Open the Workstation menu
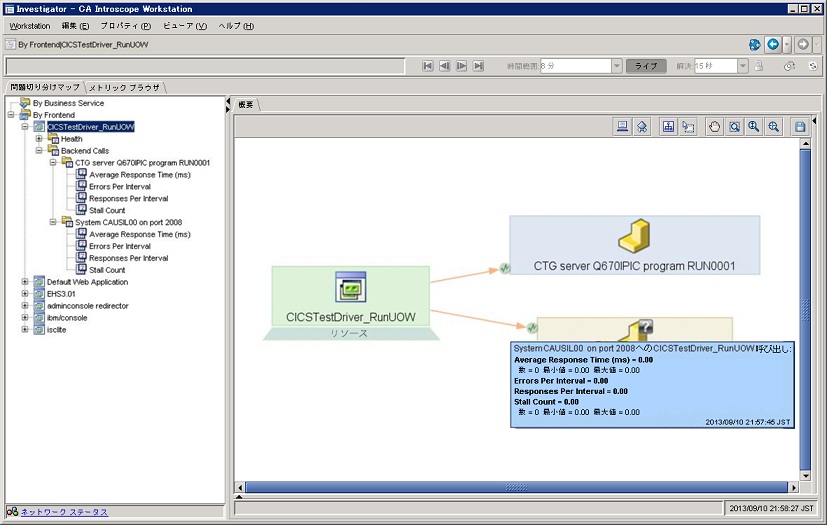Viewport: 827px width, 525px height. click(30, 26)
